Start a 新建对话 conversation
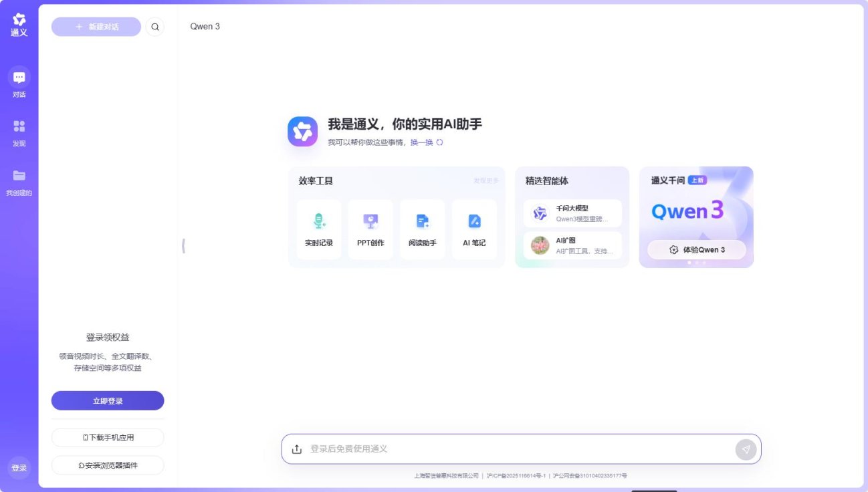Screen dimensions: 868x492 coord(96,27)
